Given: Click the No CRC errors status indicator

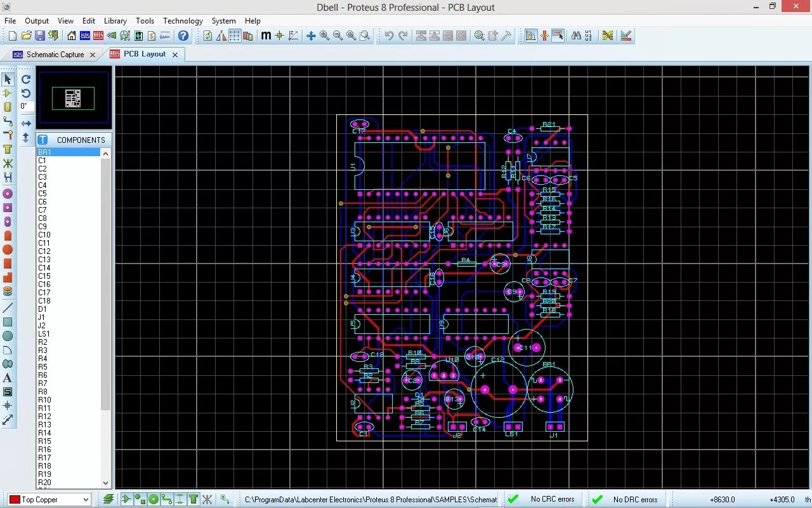Looking at the screenshot, I should click(542, 500).
